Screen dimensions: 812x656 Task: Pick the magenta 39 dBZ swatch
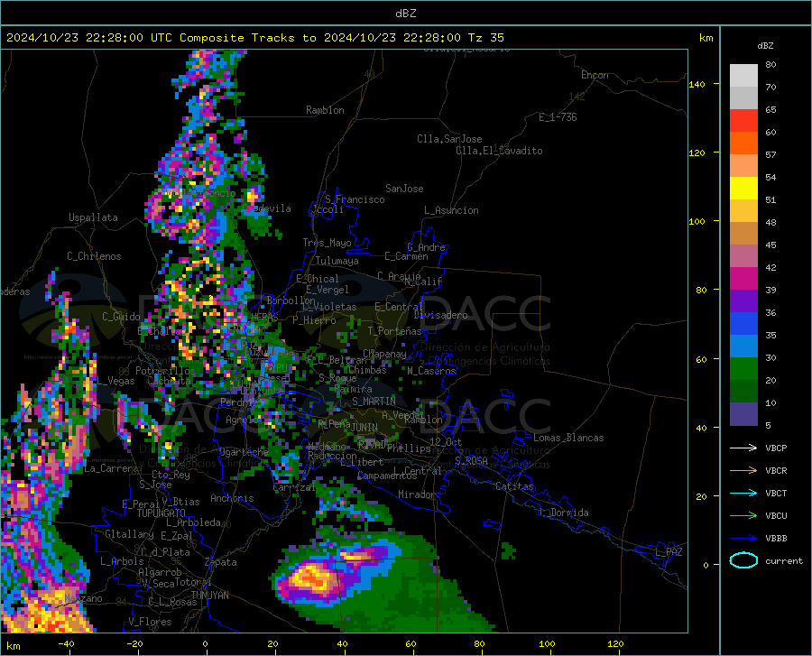(x=743, y=279)
